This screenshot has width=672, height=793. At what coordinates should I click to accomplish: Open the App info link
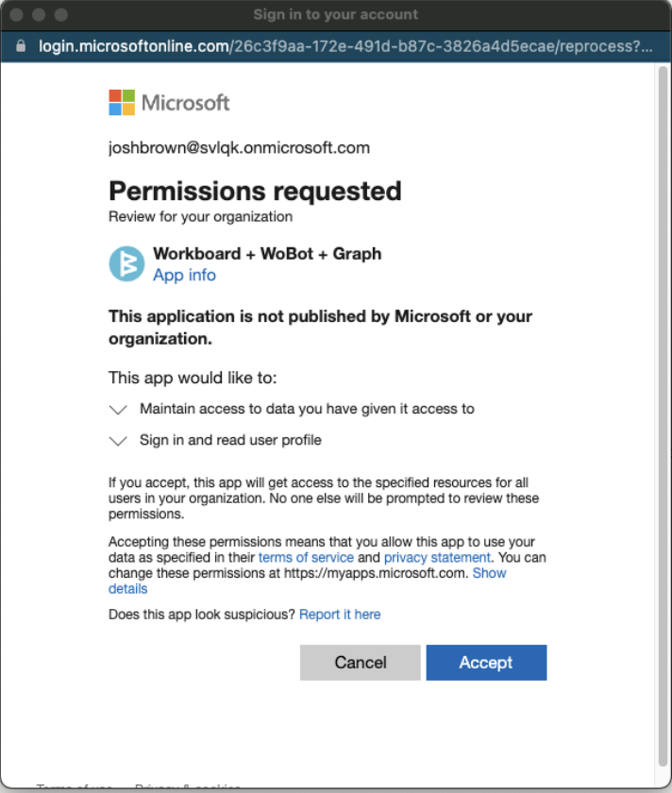pos(185,275)
